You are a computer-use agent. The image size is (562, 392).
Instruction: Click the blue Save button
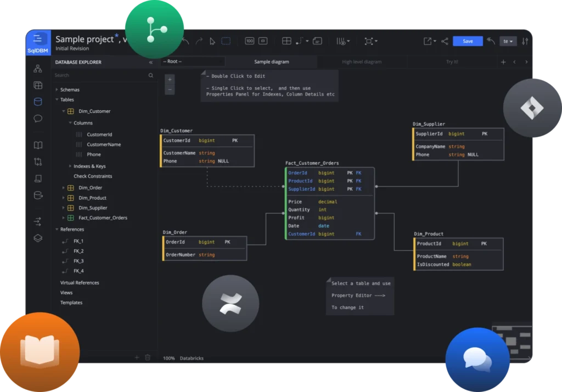[468, 41]
